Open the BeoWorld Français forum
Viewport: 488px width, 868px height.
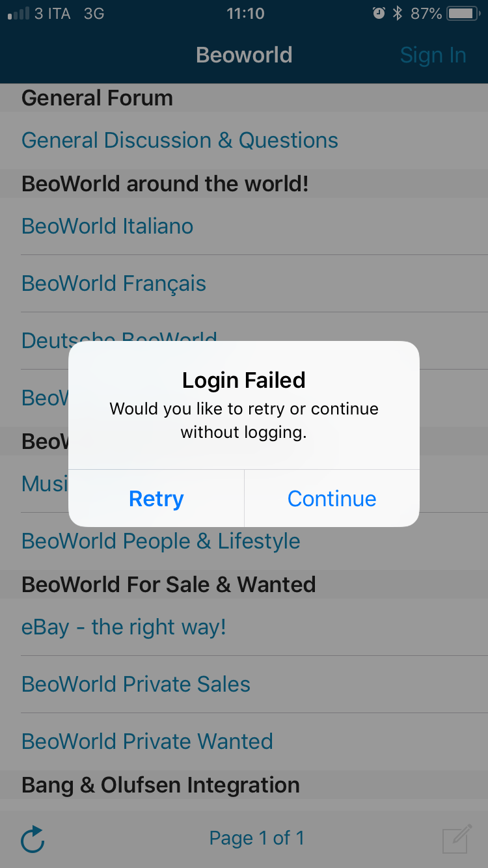(114, 284)
